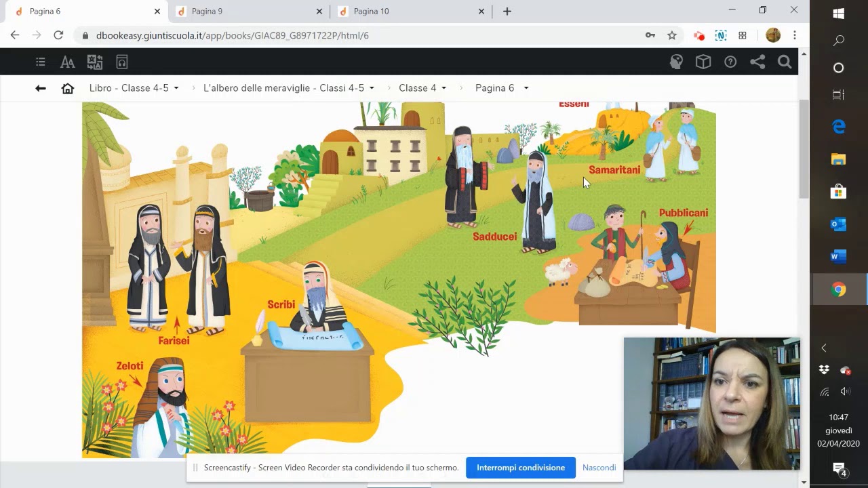Go back with the breadcrumb arrow

pyautogui.click(x=41, y=88)
